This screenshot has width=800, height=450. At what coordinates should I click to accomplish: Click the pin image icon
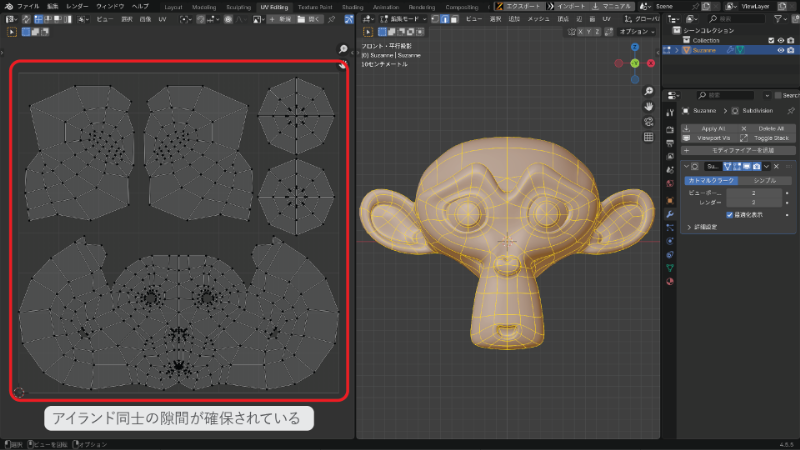pyautogui.click(x=332, y=19)
